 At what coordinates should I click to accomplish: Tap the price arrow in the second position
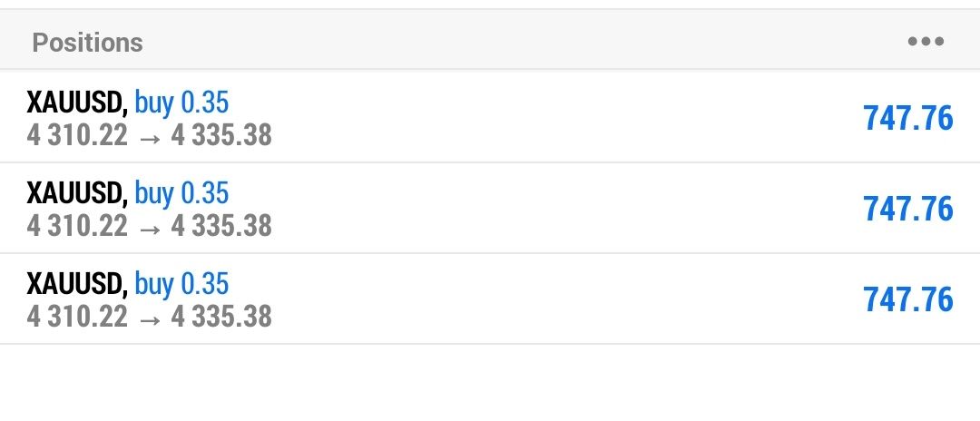[150, 226]
